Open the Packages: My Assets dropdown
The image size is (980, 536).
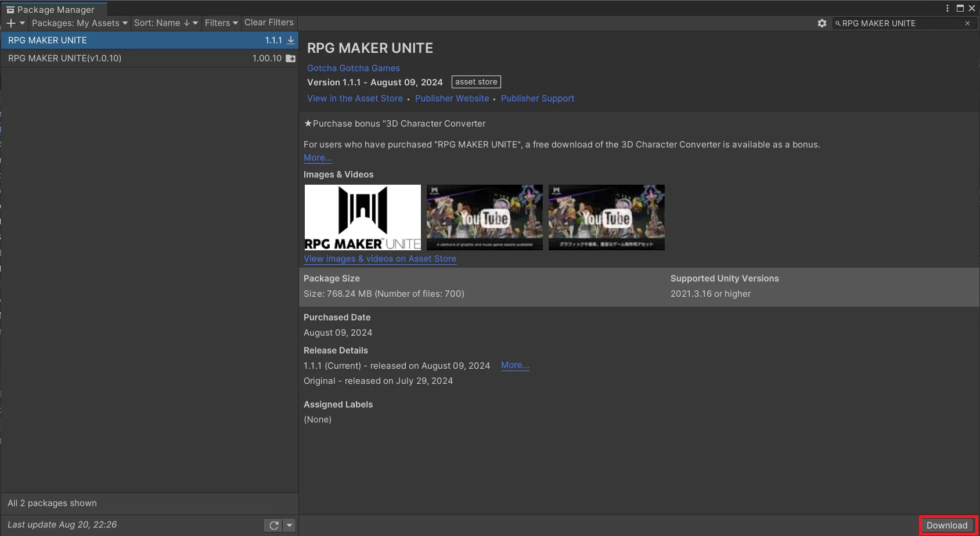click(80, 23)
